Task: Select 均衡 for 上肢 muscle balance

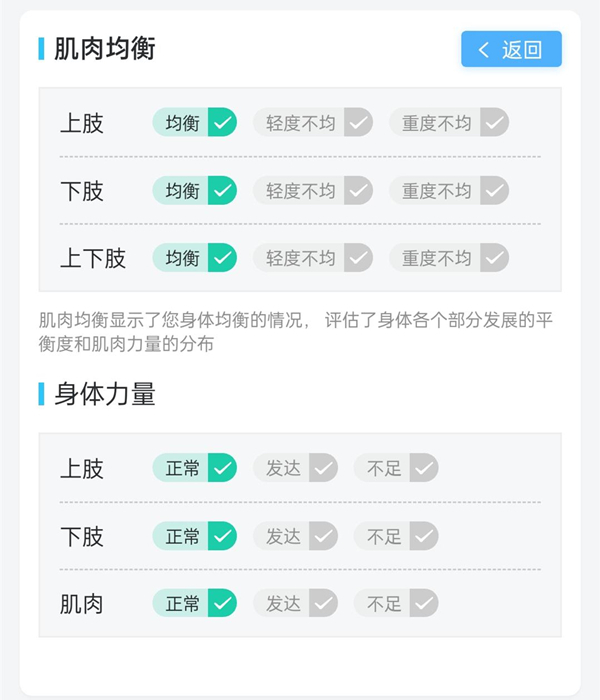Action: click(x=195, y=122)
